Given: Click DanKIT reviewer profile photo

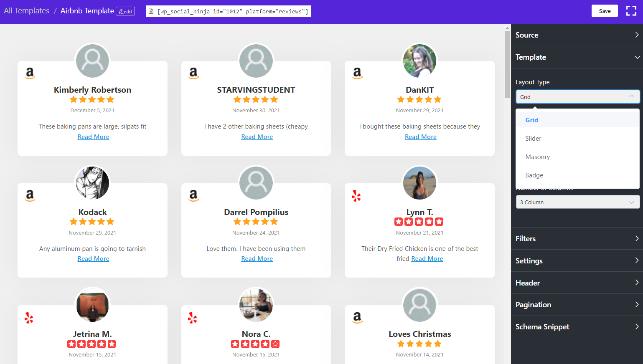Looking at the screenshot, I should point(419,61).
